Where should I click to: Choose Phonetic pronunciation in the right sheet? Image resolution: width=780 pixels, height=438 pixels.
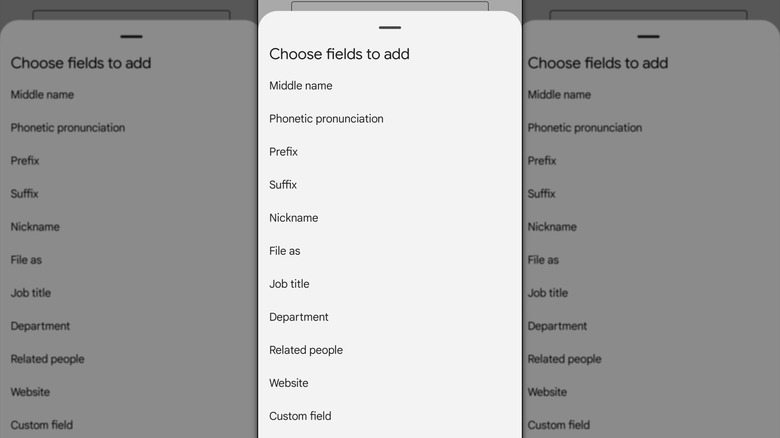pos(585,128)
